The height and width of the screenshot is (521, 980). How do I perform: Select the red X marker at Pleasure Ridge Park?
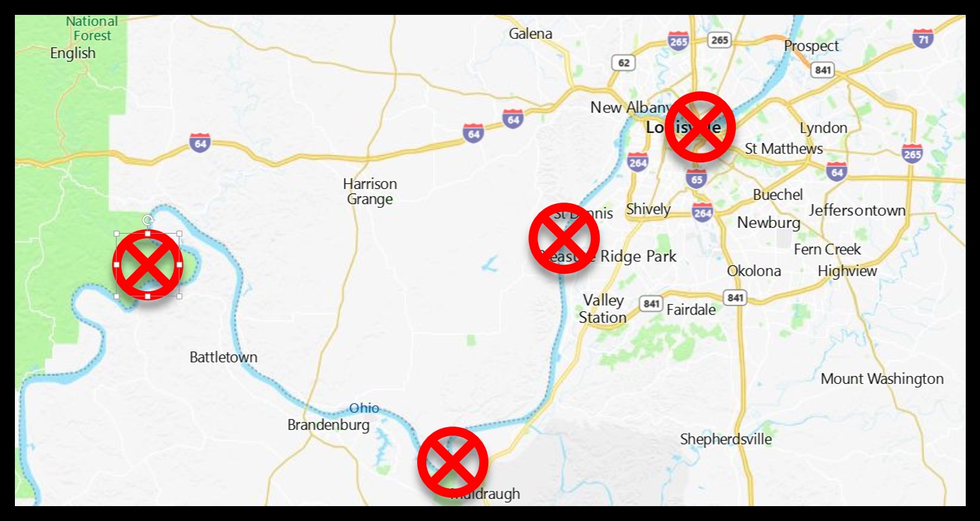564,238
